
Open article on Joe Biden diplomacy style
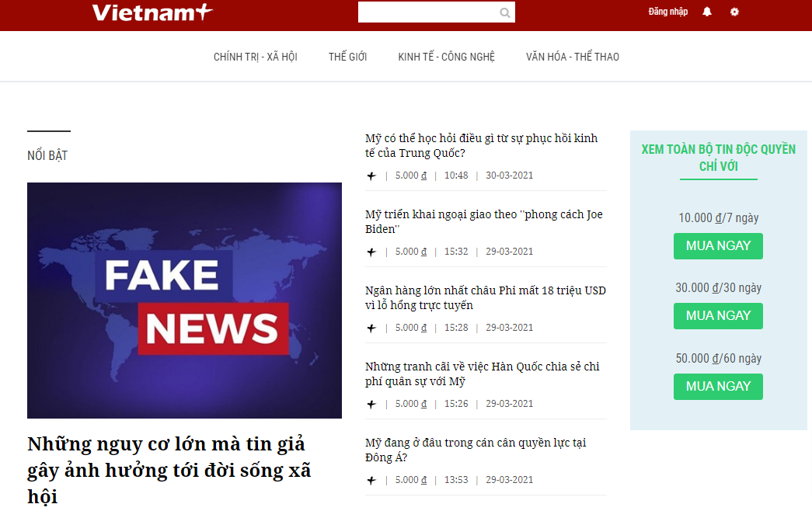click(483, 221)
